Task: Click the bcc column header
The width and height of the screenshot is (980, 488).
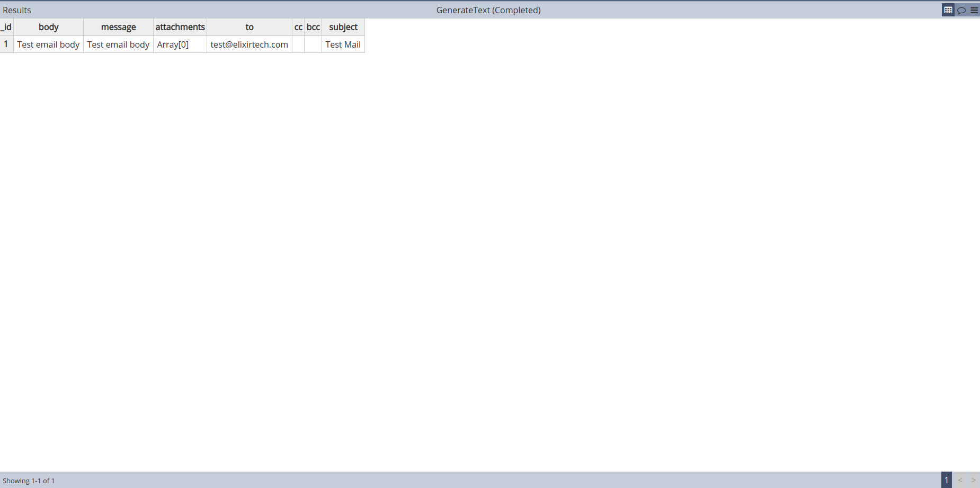Action: click(313, 27)
